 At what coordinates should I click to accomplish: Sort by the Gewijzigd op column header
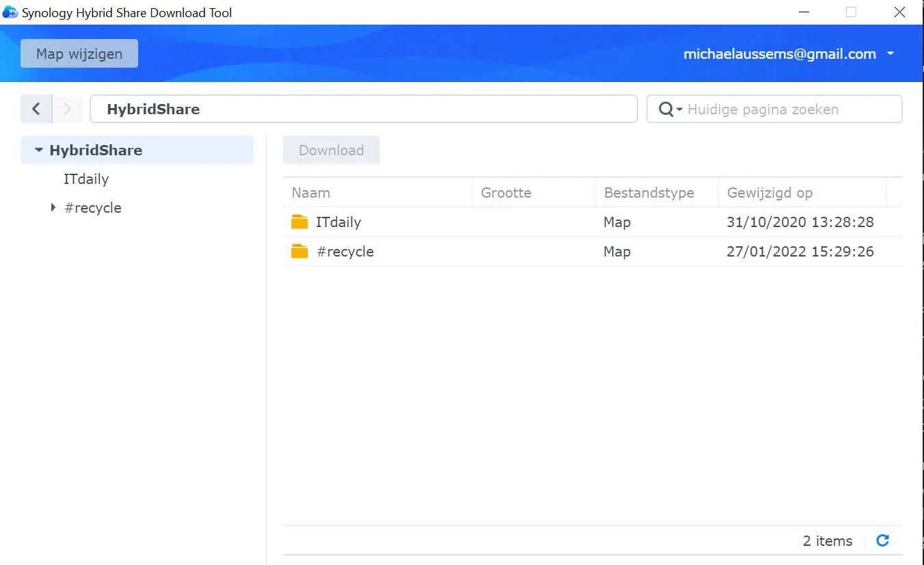click(x=802, y=193)
